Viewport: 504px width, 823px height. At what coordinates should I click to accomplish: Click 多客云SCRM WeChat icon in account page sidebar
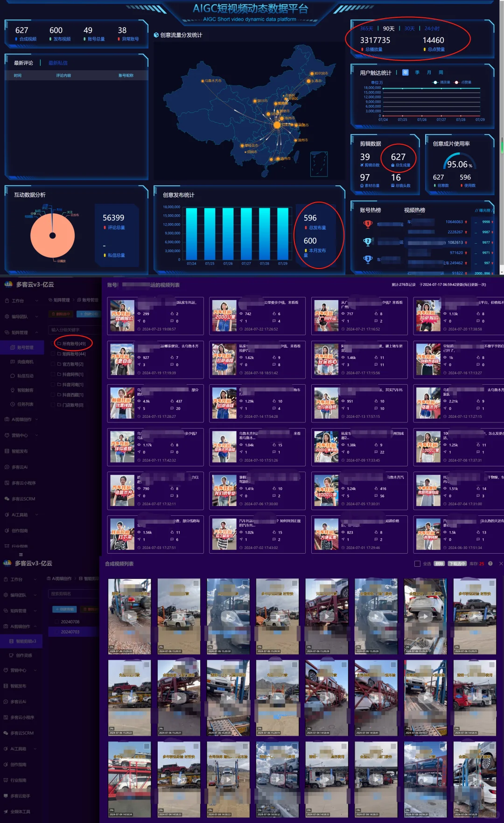(x=7, y=499)
